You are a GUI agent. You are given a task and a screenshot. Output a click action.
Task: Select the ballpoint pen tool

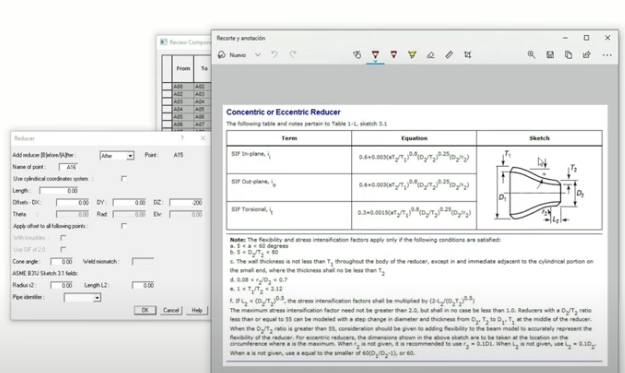375,55
